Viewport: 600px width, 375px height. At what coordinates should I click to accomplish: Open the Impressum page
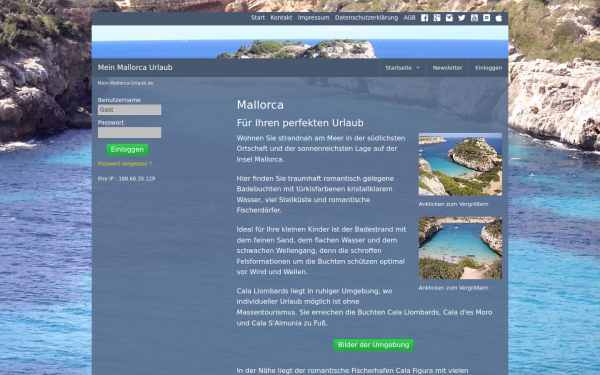(313, 18)
